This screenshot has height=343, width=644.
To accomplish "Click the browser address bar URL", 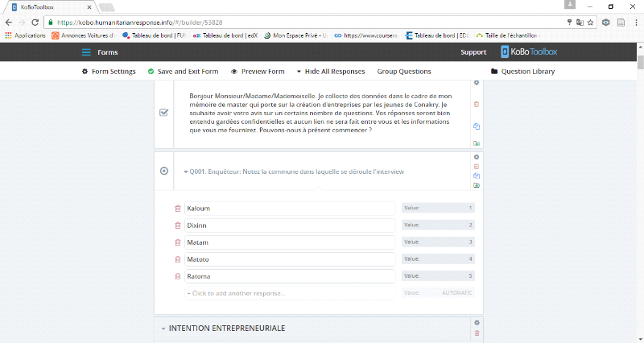I will point(139,23).
